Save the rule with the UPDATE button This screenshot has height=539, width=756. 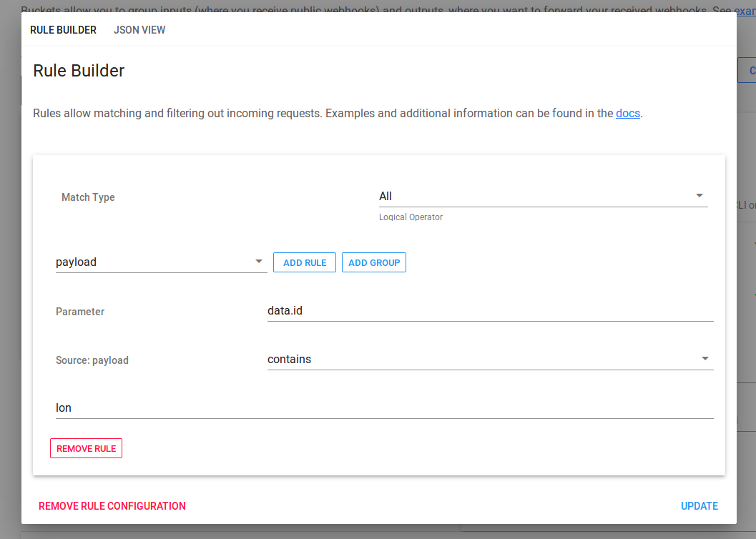[699, 505]
